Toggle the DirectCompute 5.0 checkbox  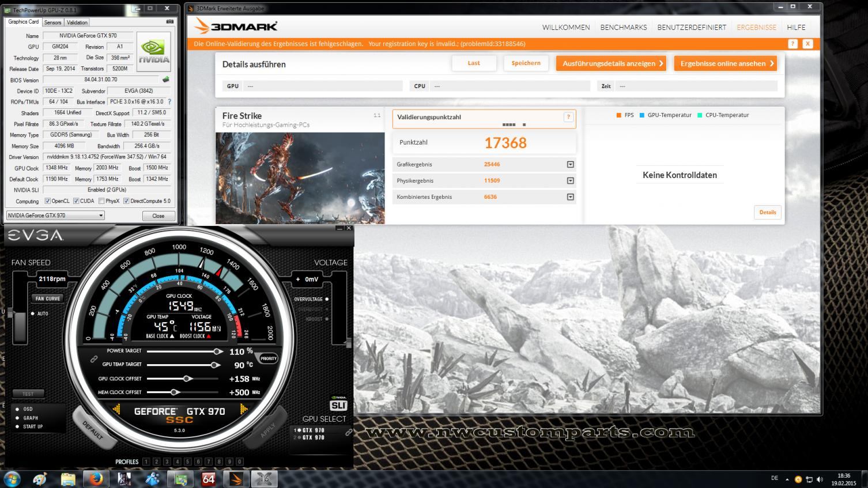pyautogui.click(x=126, y=201)
